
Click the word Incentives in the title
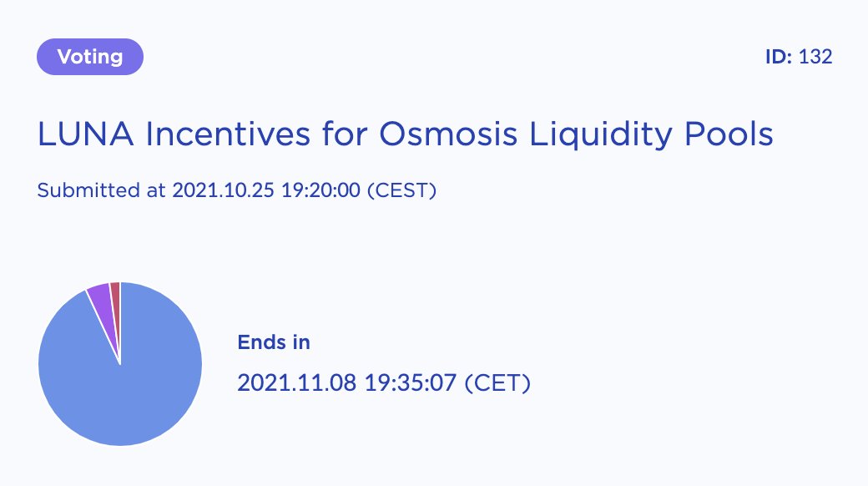click(228, 134)
